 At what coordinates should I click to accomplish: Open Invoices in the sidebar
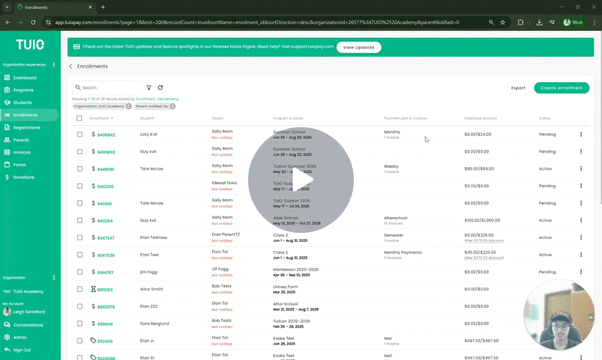(22, 152)
